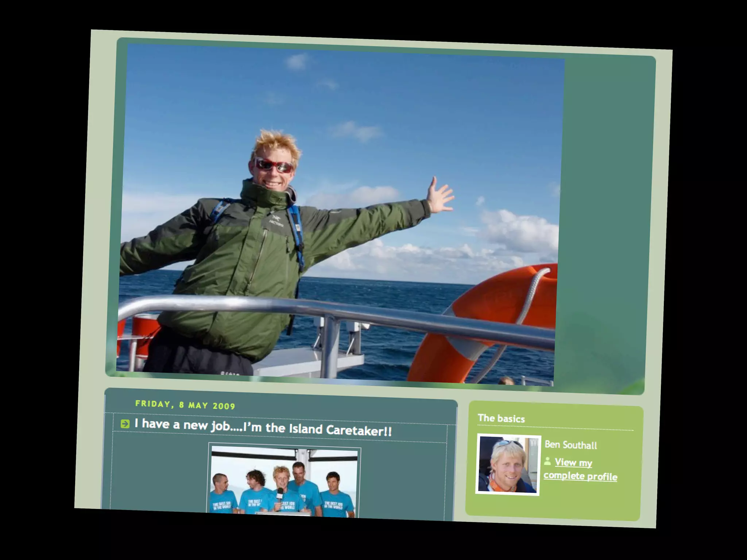Click the Ben Southall profile photo thumbnail
This screenshot has width=747, height=560.
tap(508, 464)
